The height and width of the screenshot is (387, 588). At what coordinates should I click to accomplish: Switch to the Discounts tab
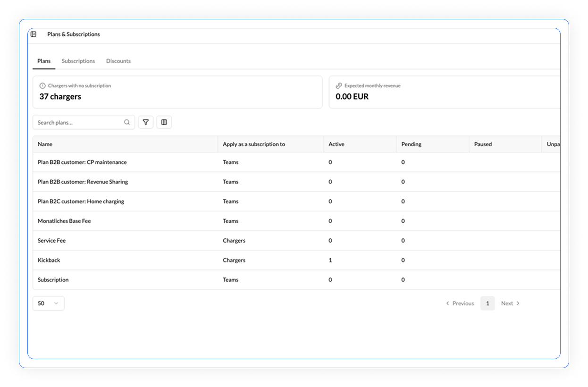[x=118, y=61]
